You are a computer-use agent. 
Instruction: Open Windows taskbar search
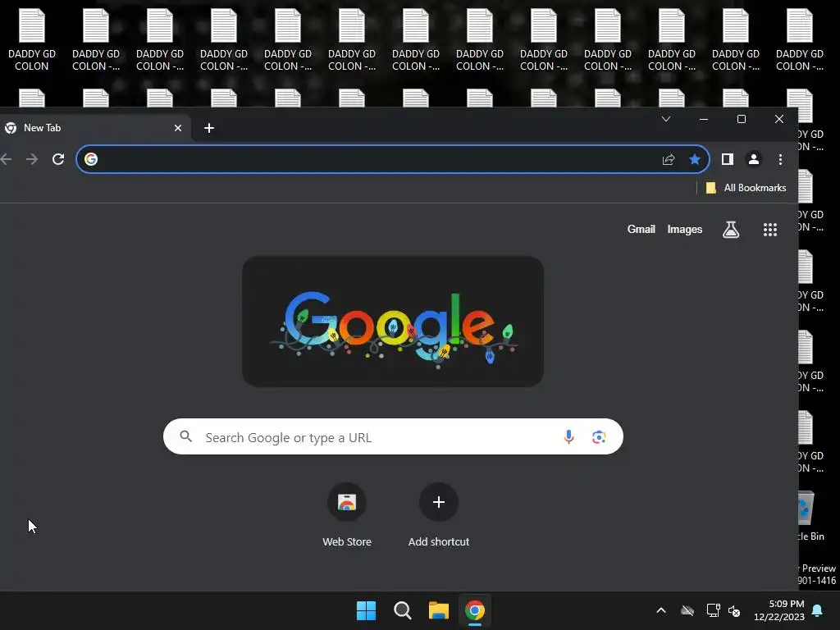(x=402, y=610)
